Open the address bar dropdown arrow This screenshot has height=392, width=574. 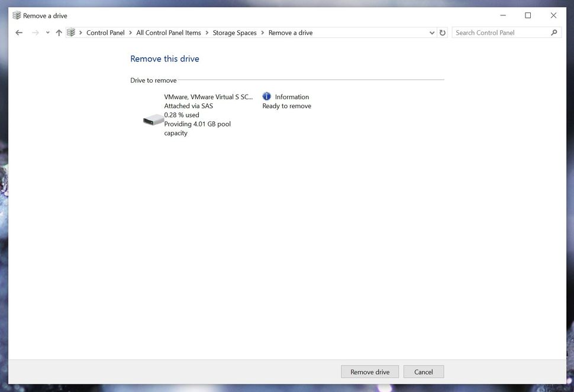click(x=432, y=33)
